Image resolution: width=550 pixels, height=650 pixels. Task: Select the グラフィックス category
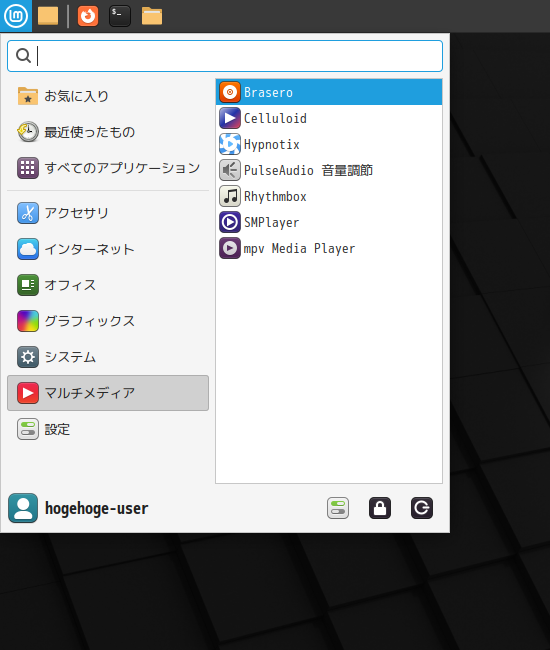pos(108,321)
